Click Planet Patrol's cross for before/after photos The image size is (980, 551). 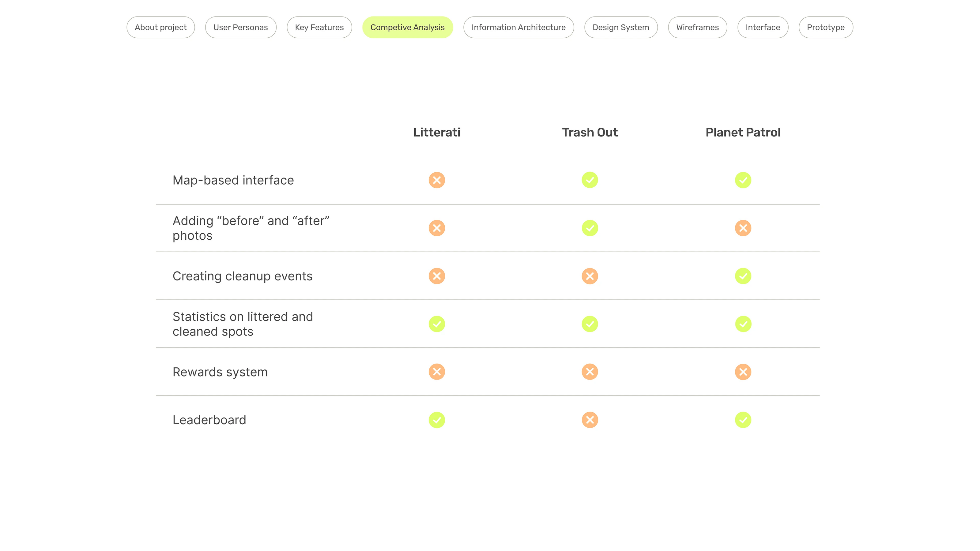coord(743,228)
